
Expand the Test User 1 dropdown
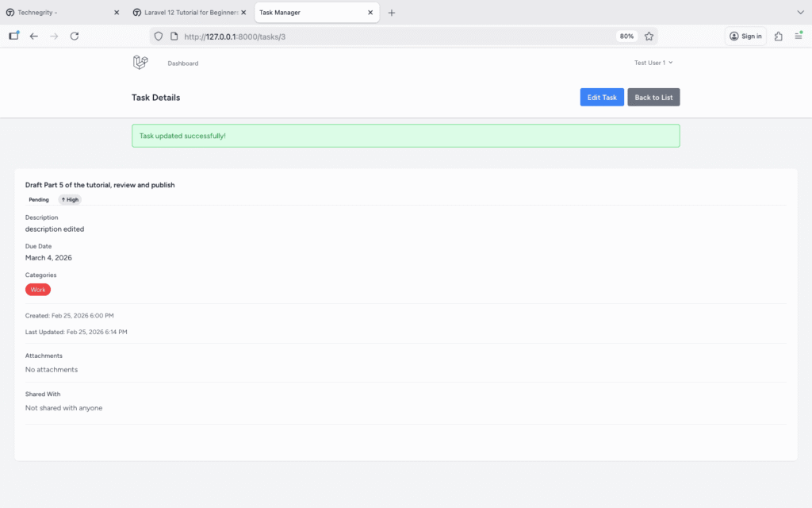pyautogui.click(x=653, y=63)
